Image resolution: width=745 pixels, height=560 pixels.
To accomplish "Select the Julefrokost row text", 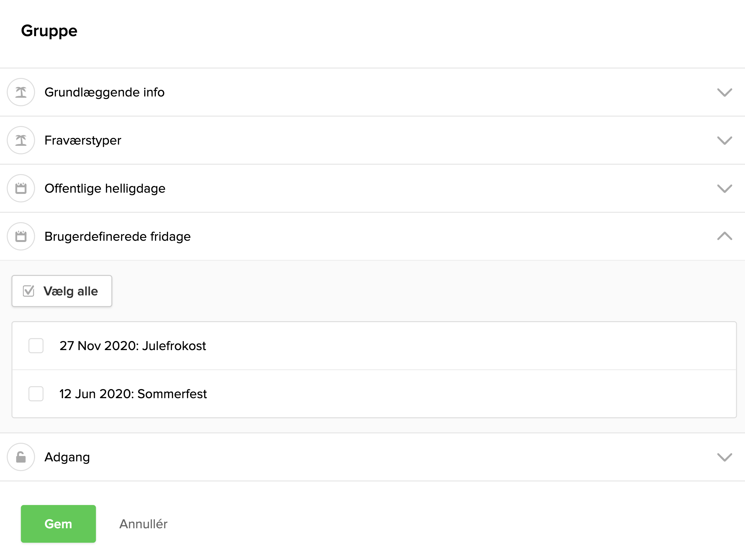I will pos(133,346).
